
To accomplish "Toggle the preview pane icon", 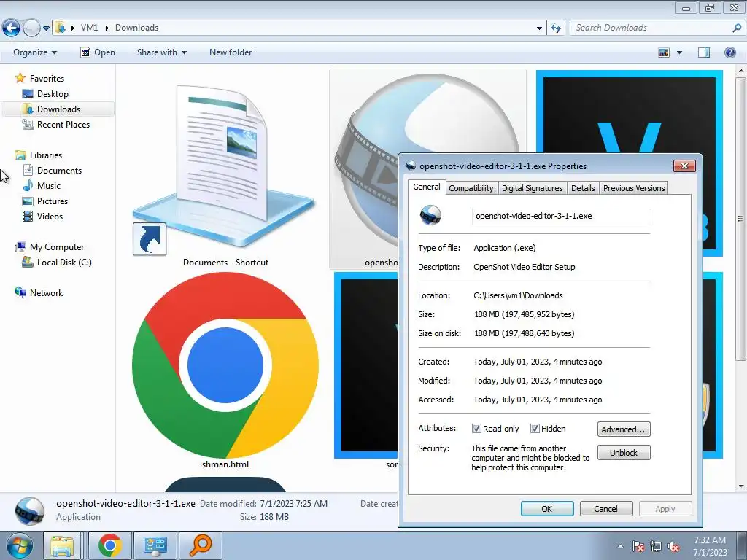I will click(x=704, y=52).
